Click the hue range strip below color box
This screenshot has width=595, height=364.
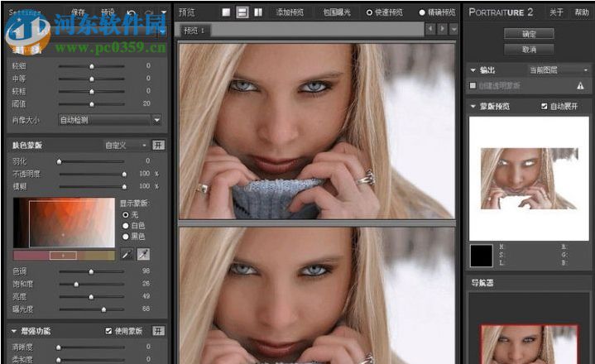click(64, 256)
